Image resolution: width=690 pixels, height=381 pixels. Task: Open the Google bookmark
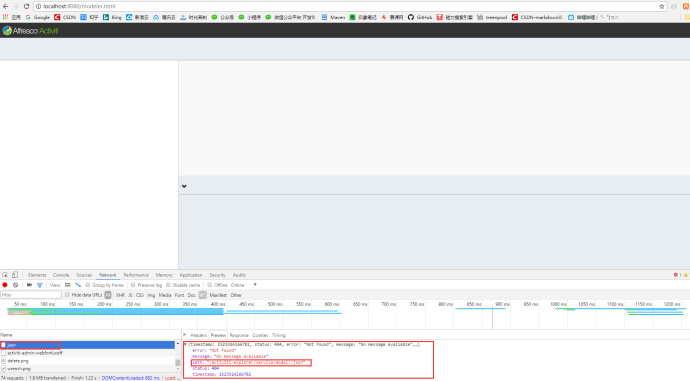pyautogui.click(x=38, y=17)
